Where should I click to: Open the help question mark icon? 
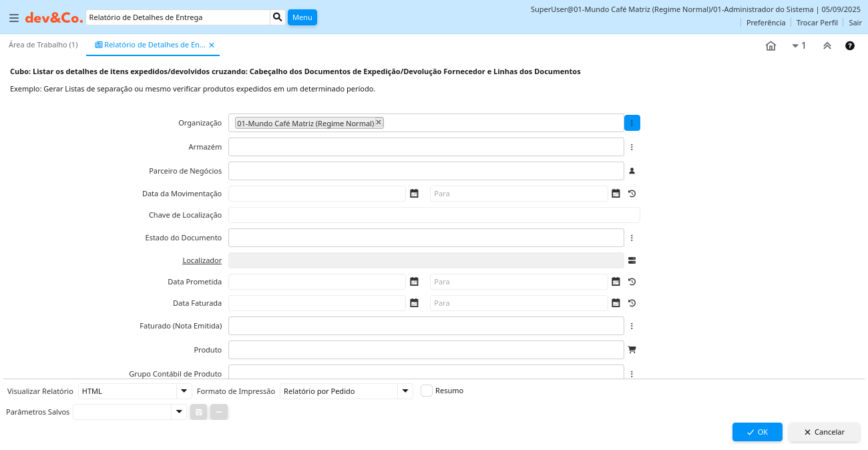[850, 46]
